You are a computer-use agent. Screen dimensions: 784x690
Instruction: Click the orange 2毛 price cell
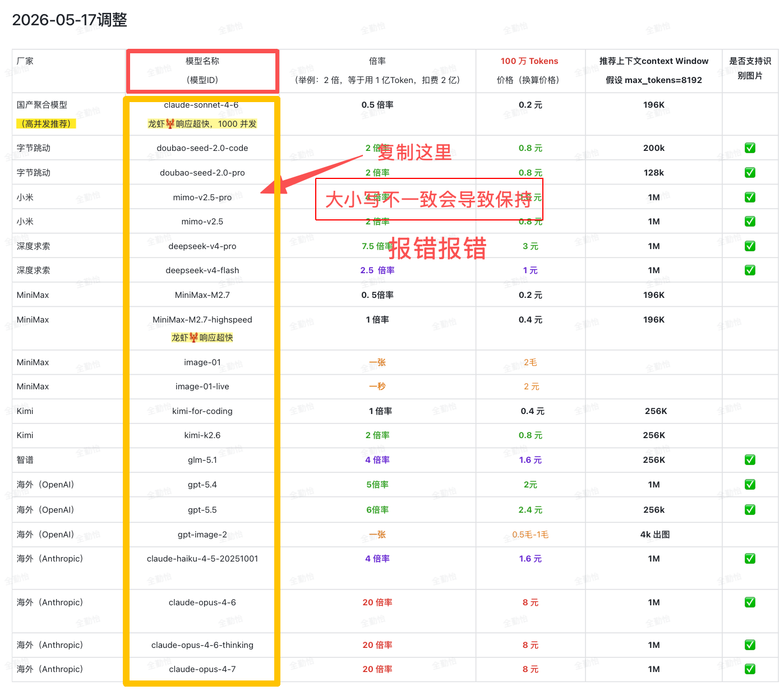coord(531,362)
